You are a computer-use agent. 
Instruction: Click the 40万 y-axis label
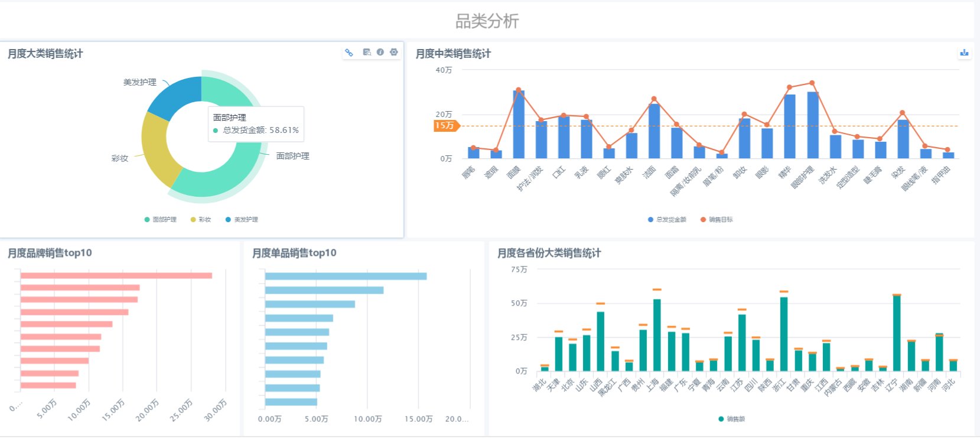tap(444, 70)
